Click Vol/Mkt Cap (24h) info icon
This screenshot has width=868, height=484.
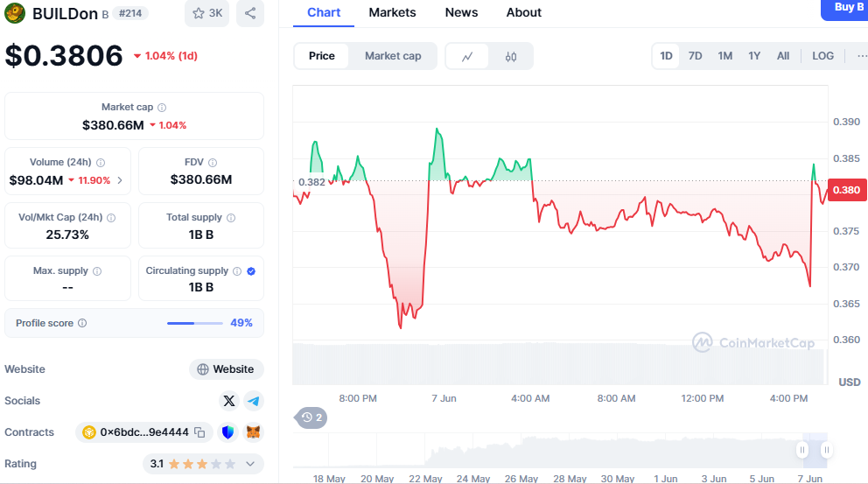[x=111, y=218]
